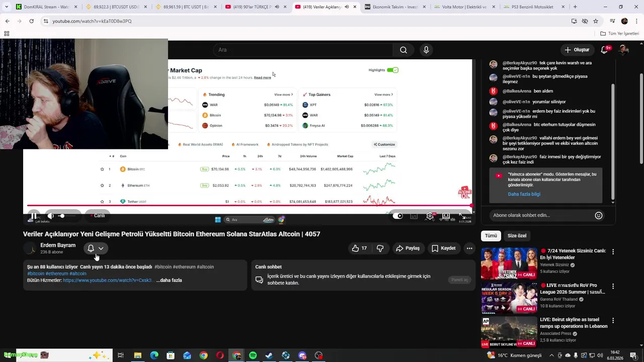Open options for Beirut skyline video
Viewport: 644px width, 362px height.
point(613,320)
